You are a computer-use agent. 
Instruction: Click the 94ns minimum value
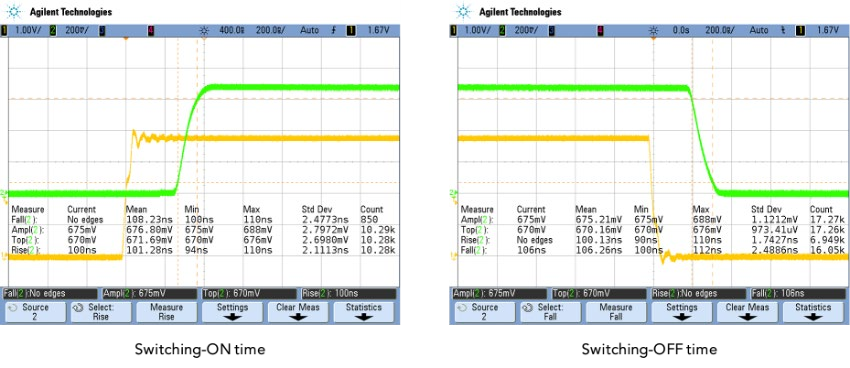click(194, 249)
